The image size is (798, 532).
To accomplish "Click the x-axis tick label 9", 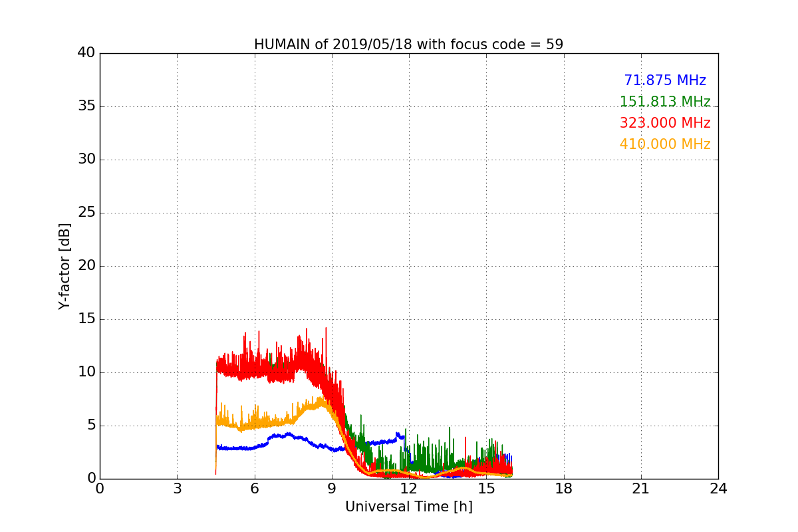I will (x=332, y=489).
